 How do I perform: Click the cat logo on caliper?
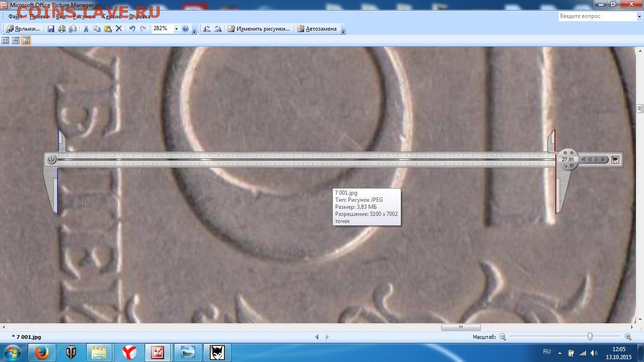coord(615,160)
